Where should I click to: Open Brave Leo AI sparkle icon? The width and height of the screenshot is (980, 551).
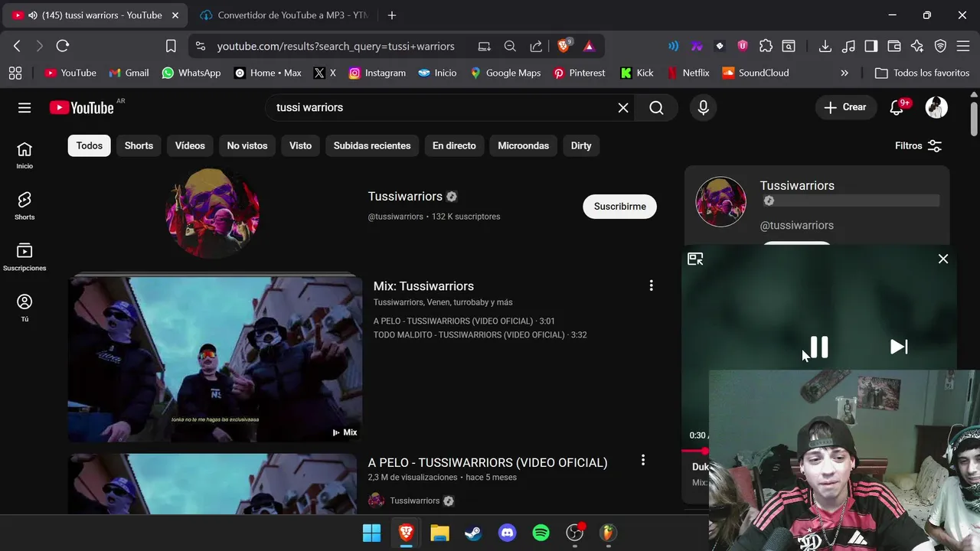(917, 46)
